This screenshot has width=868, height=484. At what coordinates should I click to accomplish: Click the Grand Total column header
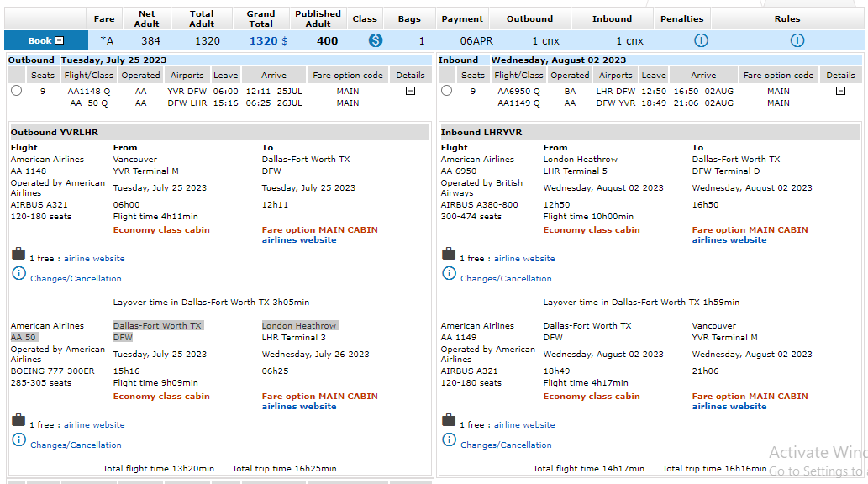(x=260, y=18)
